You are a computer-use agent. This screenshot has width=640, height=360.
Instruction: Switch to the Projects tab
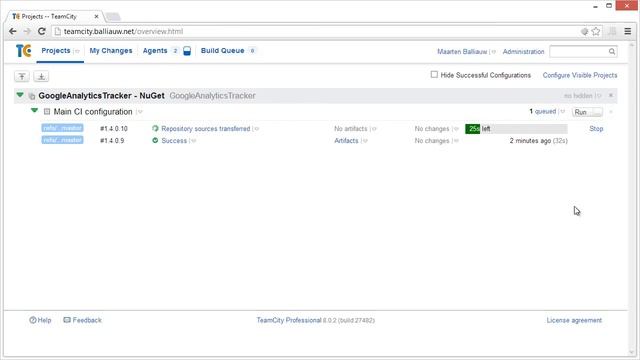point(56,51)
